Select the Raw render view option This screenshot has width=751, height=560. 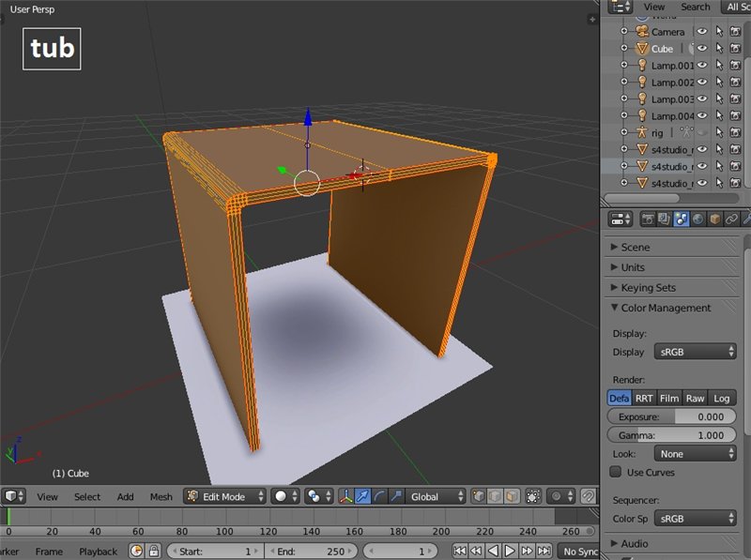[695, 398]
